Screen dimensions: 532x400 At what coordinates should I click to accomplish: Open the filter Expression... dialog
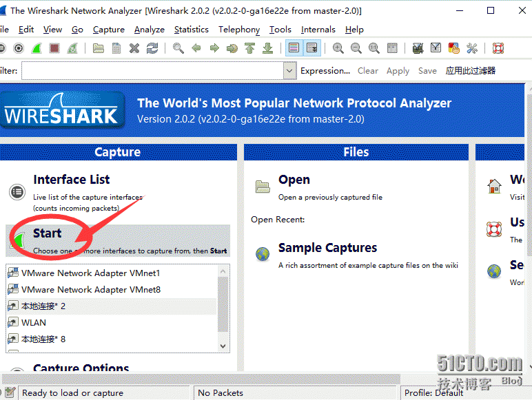(325, 70)
